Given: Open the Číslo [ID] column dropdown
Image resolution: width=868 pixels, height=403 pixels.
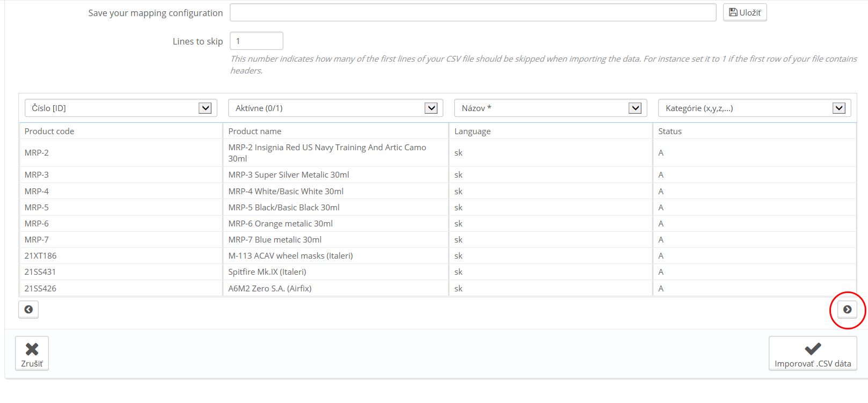Looking at the screenshot, I should 121,108.
